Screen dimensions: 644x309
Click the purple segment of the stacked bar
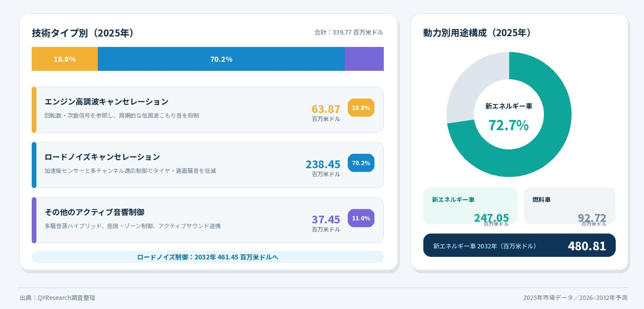364,59
